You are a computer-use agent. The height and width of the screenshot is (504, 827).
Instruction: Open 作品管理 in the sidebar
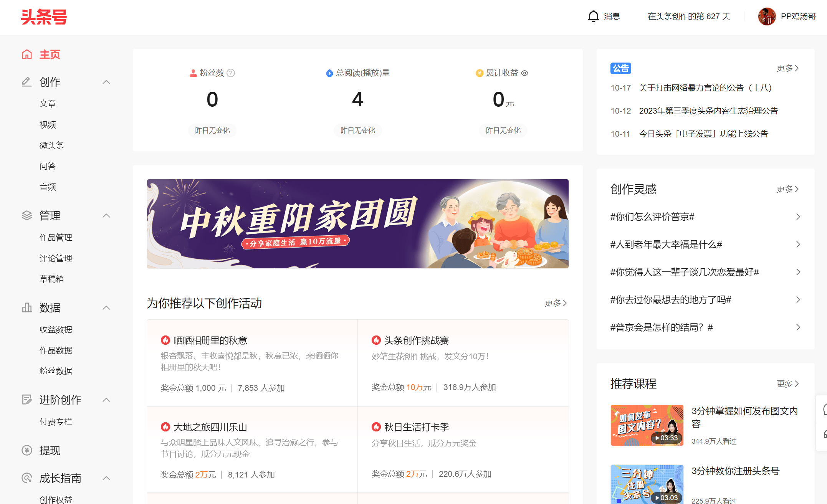[56, 238]
